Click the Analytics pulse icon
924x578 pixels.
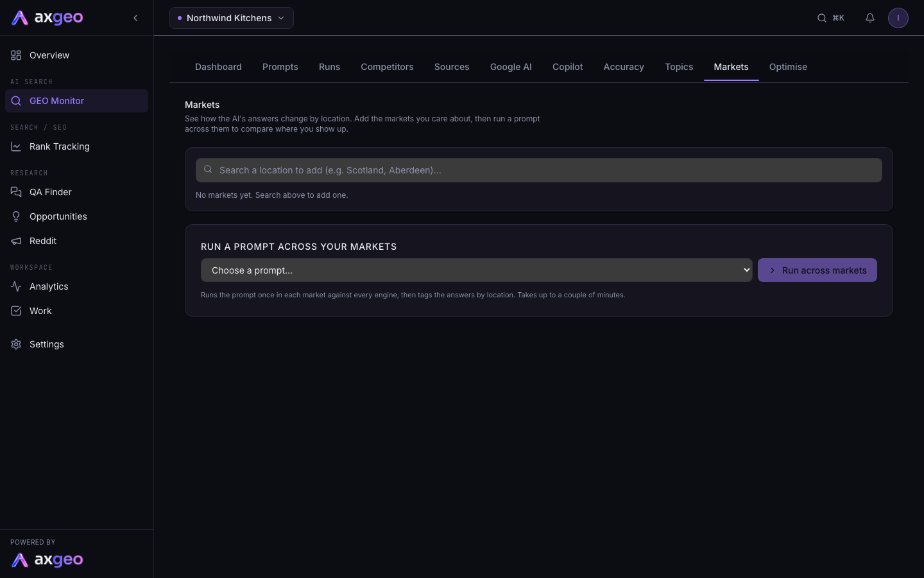pyautogui.click(x=16, y=286)
